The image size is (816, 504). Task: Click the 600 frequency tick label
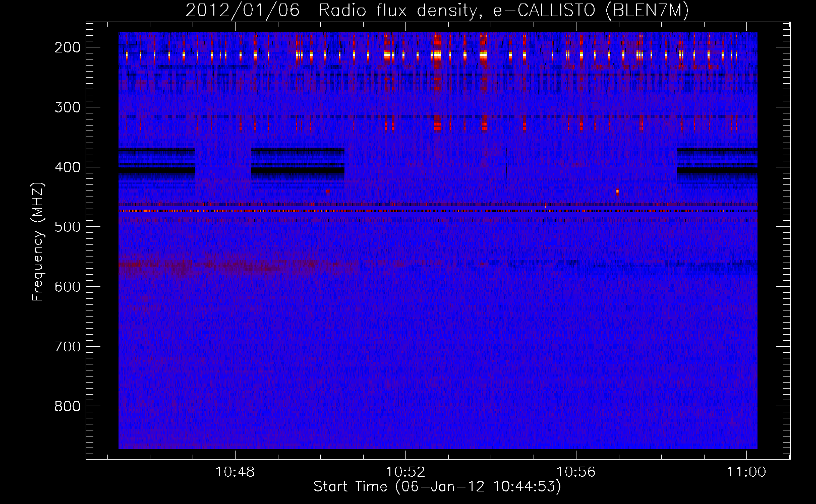click(x=68, y=287)
